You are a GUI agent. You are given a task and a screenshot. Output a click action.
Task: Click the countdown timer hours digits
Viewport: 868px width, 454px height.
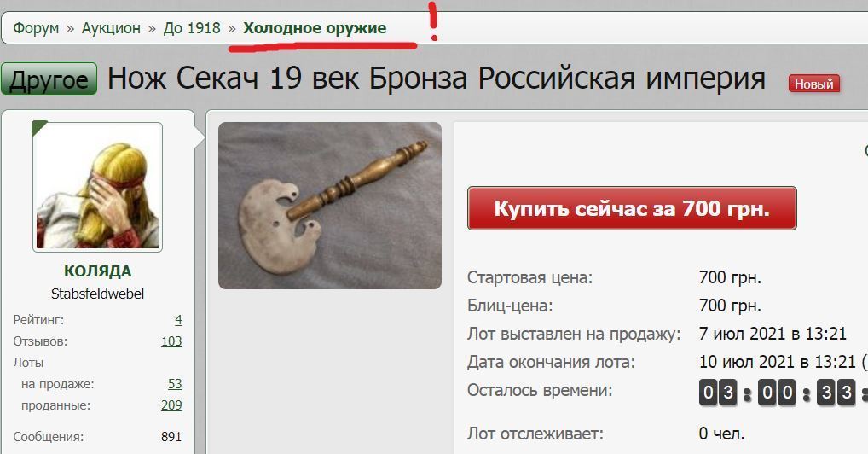click(718, 393)
